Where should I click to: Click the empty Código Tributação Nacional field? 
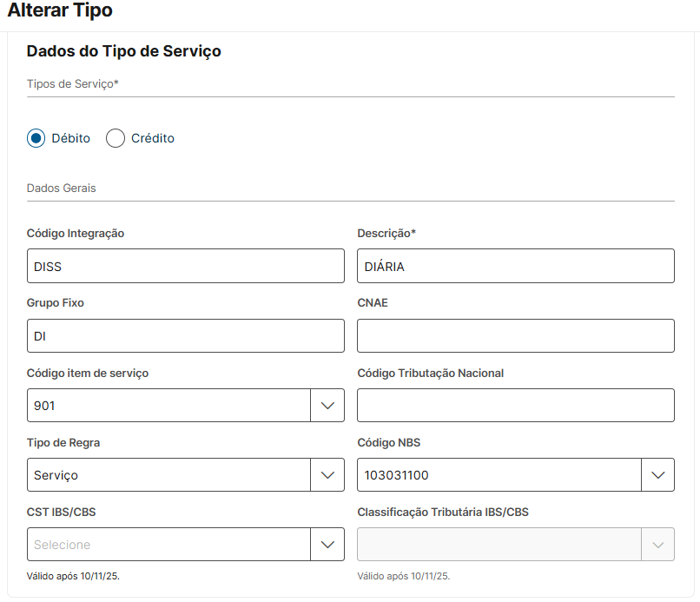click(x=515, y=406)
